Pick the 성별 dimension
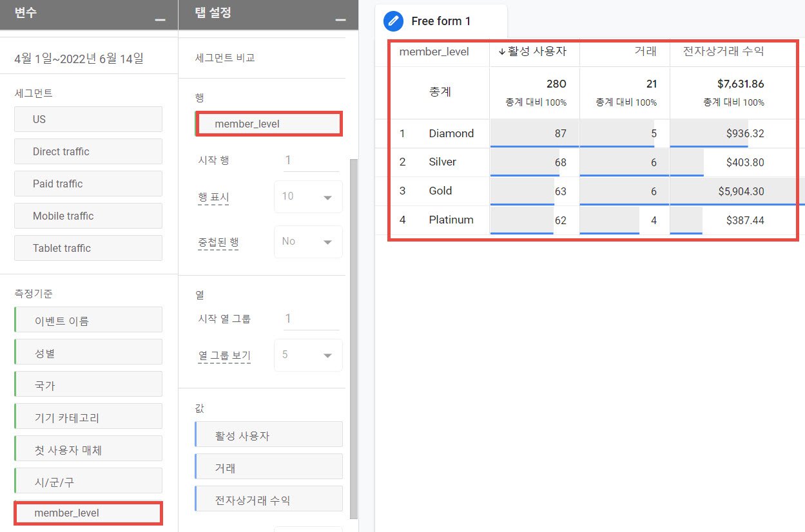 click(x=88, y=352)
